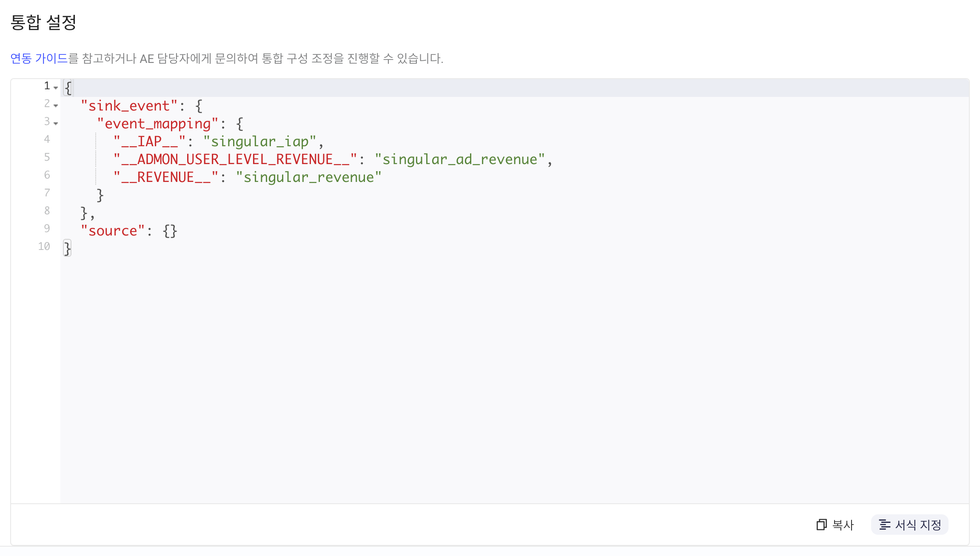Click line number 5 in the gutter
The image size is (980, 556).
(x=47, y=157)
